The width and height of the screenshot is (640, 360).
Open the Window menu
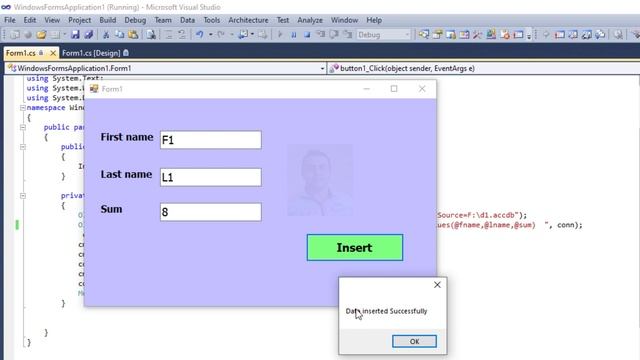coord(344,20)
